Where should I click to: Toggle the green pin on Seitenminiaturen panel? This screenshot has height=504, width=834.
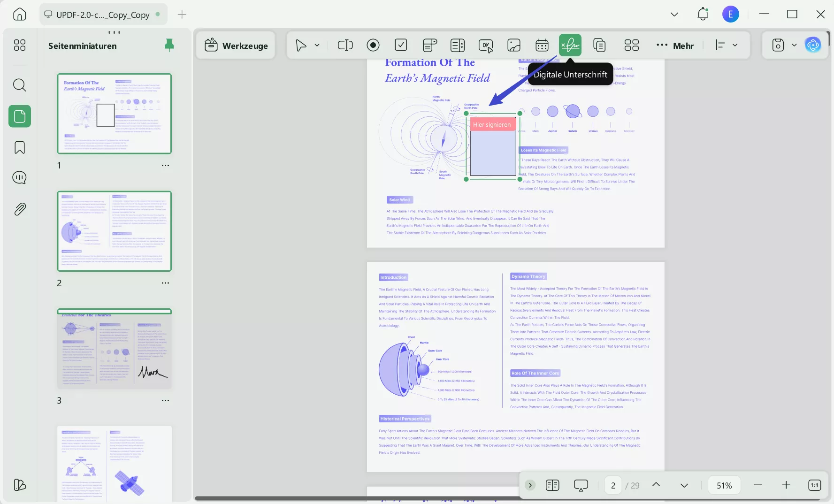click(x=169, y=45)
